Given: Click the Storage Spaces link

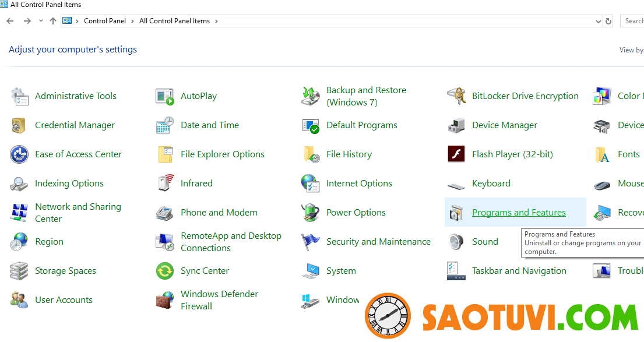Looking at the screenshot, I should pyautogui.click(x=65, y=271).
